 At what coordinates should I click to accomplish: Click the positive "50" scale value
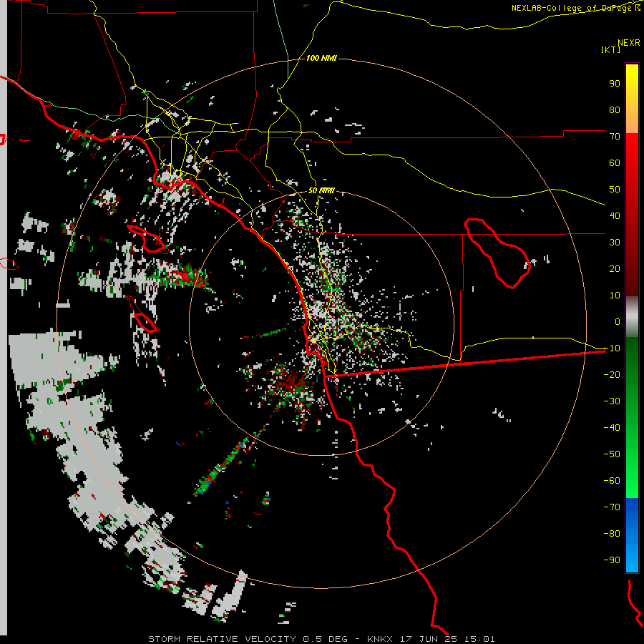615,190
